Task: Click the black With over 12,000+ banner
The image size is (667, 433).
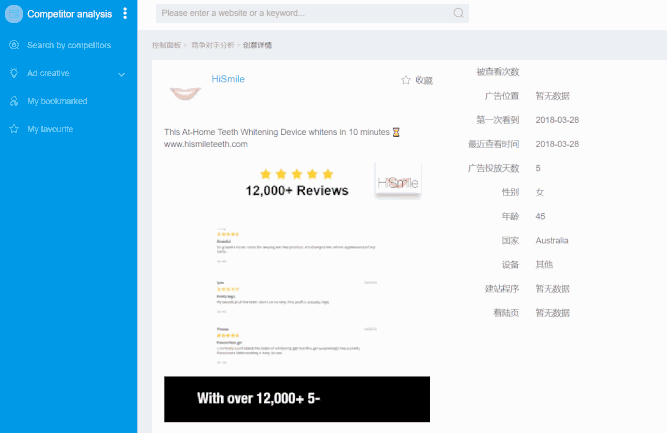Action: coord(297,399)
